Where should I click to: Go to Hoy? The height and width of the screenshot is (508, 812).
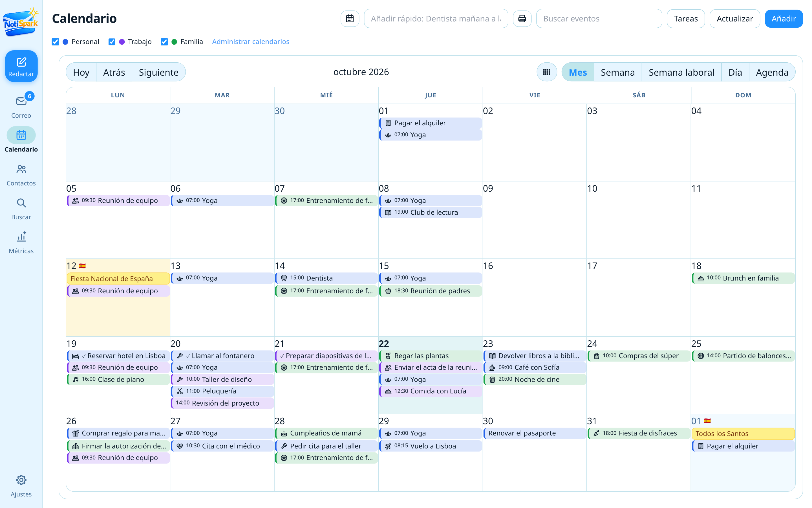tap(81, 72)
